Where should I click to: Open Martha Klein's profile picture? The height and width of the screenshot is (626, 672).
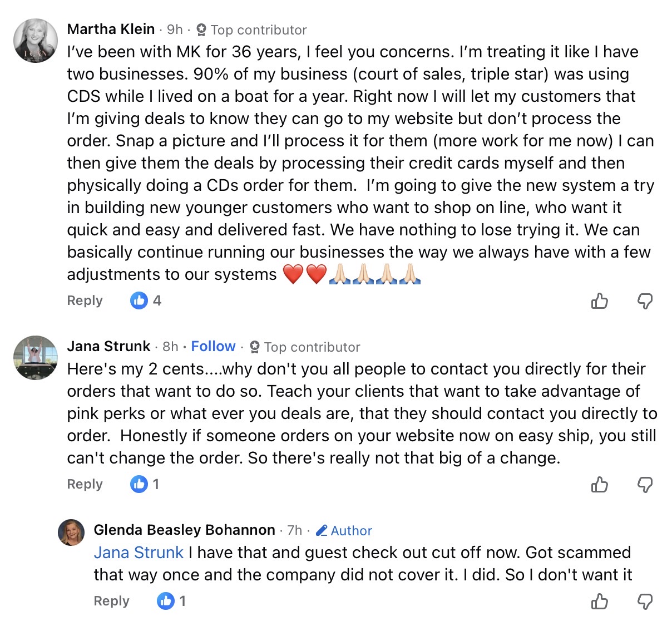[36, 41]
